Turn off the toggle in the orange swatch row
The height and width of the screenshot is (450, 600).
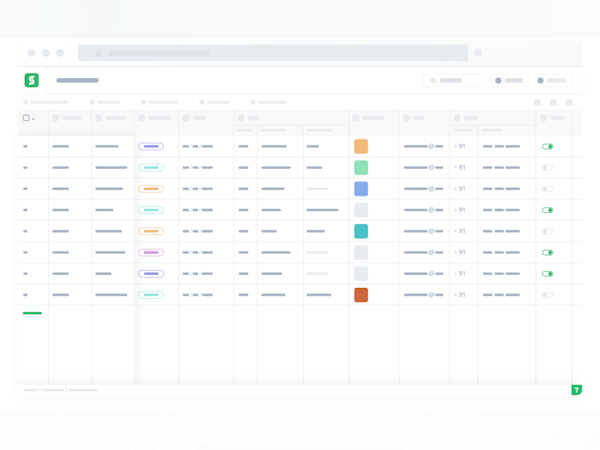[548, 147]
